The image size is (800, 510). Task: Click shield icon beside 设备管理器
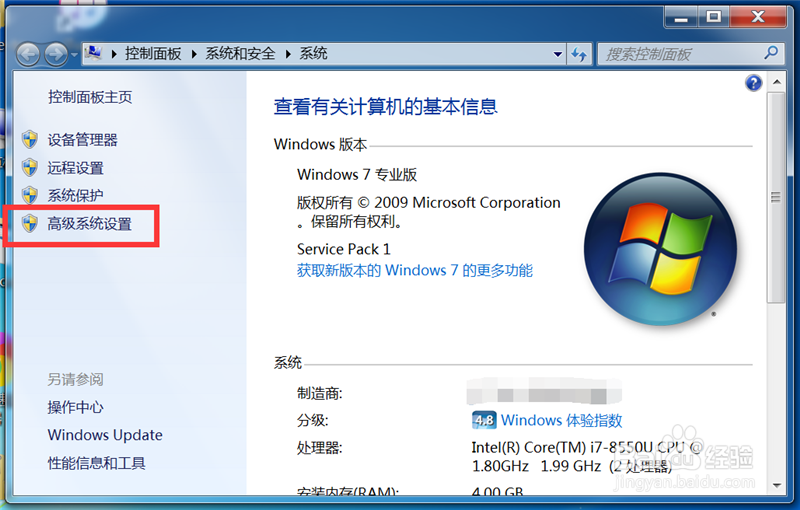click(30, 139)
